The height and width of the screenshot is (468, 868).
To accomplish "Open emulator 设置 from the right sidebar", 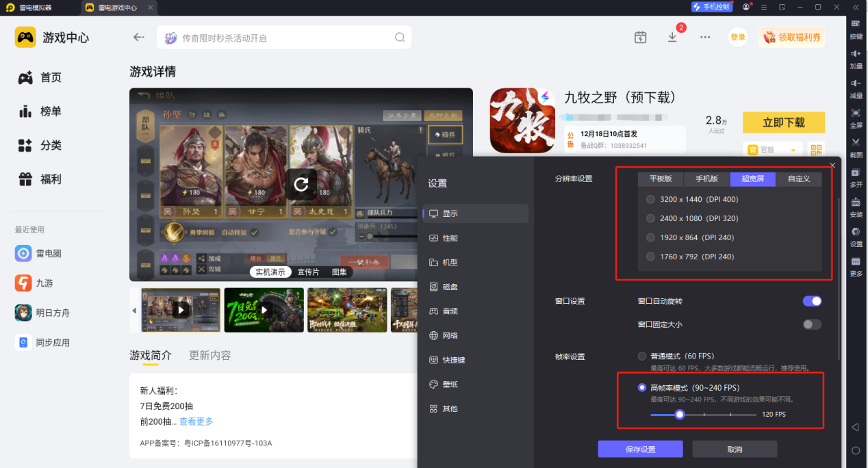I will (856, 236).
